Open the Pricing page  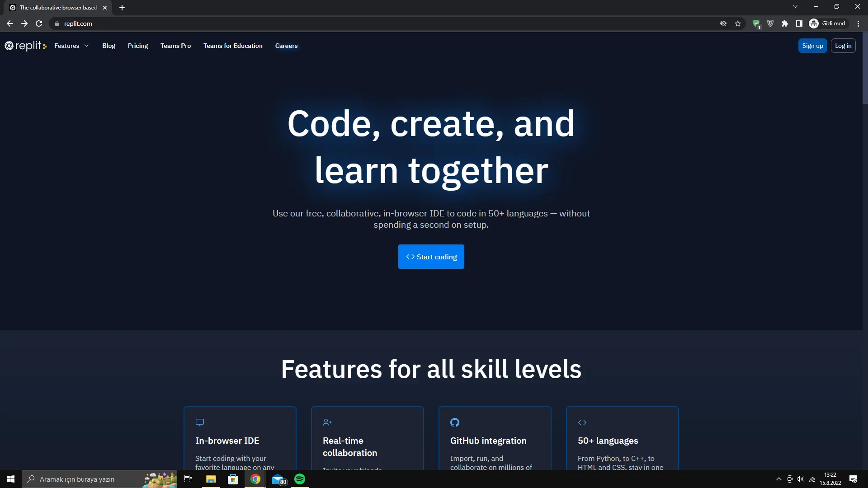click(138, 46)
